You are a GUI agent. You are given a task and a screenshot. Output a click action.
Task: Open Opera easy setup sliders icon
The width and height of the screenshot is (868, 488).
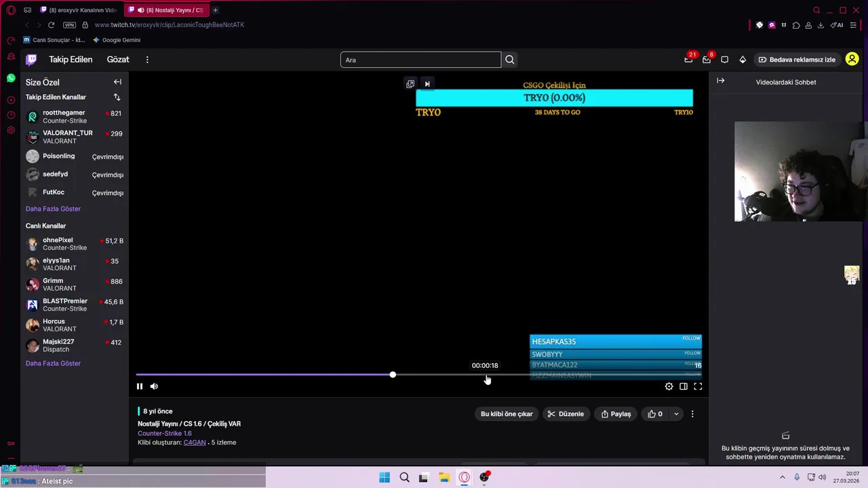853,25
